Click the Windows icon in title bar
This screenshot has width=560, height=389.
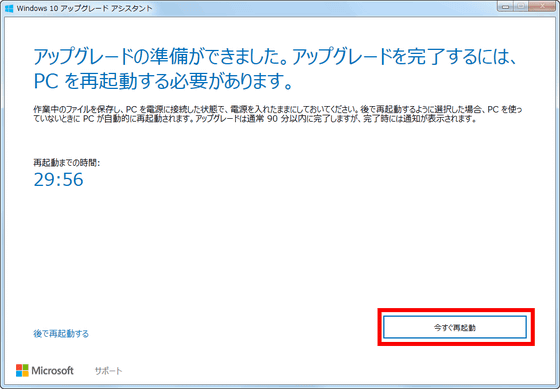[9, 8]
